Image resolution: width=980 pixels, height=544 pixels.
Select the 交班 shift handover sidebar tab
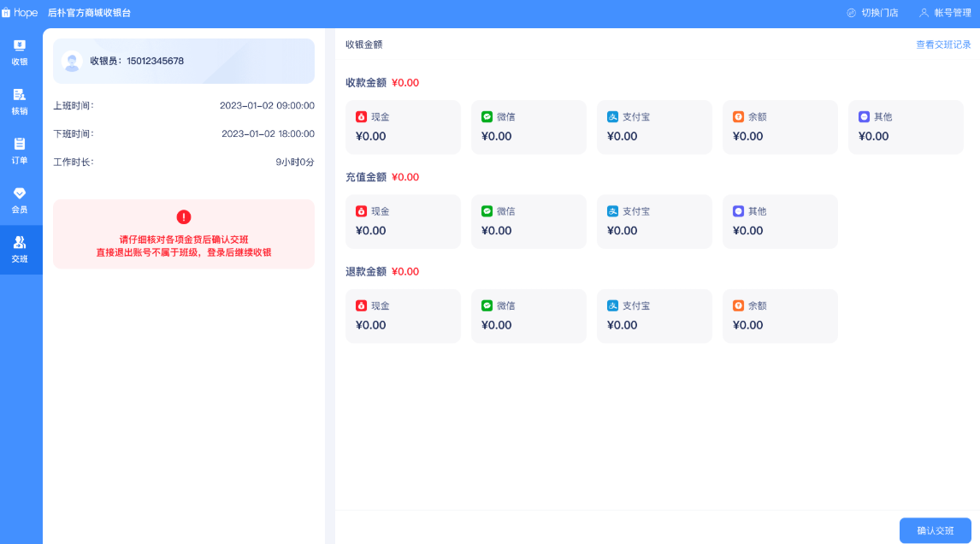click(x=20, y=249)
